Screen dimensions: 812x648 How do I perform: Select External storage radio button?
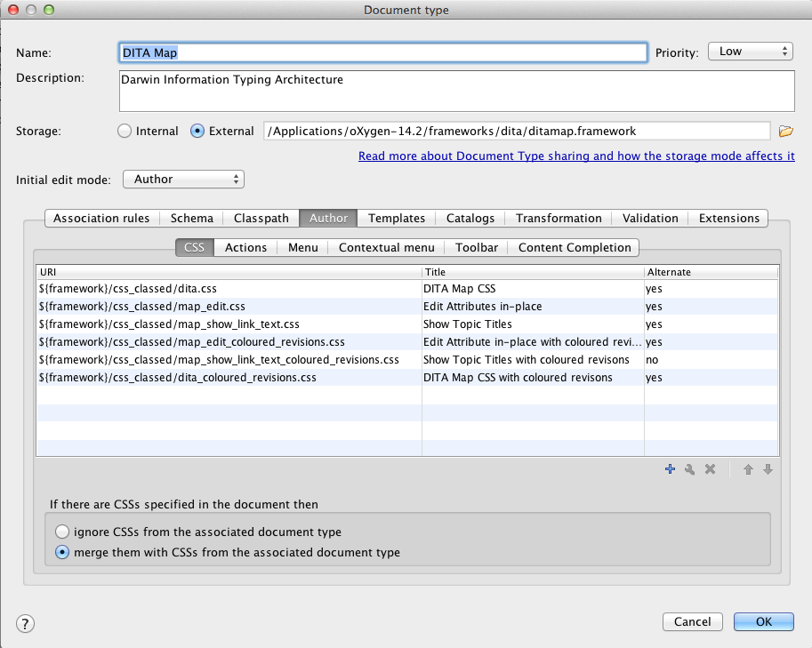(x=198, y=132)
